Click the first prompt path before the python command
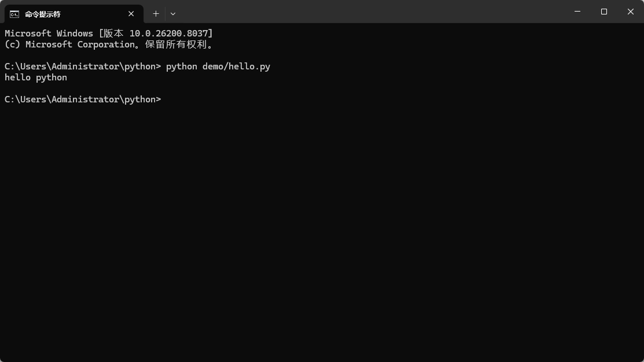Image resolution: width=644 pixels, height=362 pixels. click(x=82, y=67)
